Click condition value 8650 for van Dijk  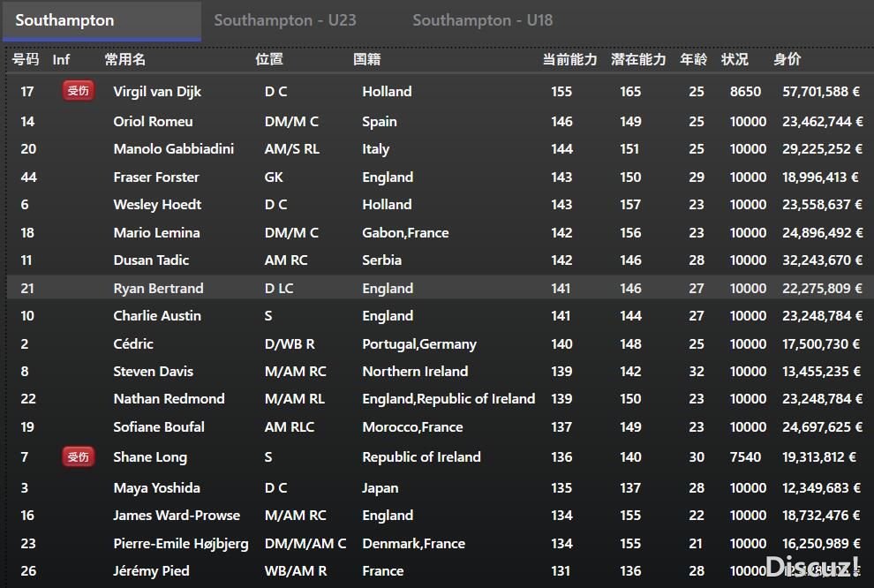click(x=745, y=92)
